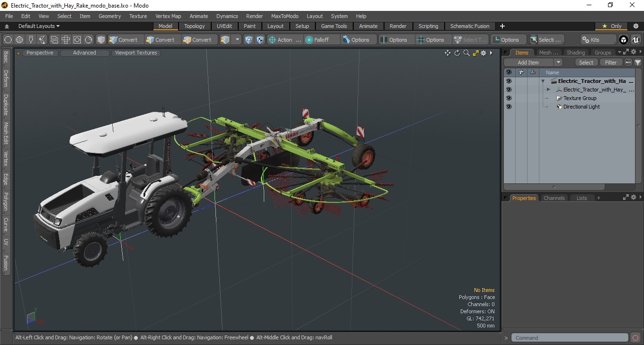The height and width of the screenshot is (345, 644).
Task: Open layout settings gear next to Only
Action: point(636,26)
